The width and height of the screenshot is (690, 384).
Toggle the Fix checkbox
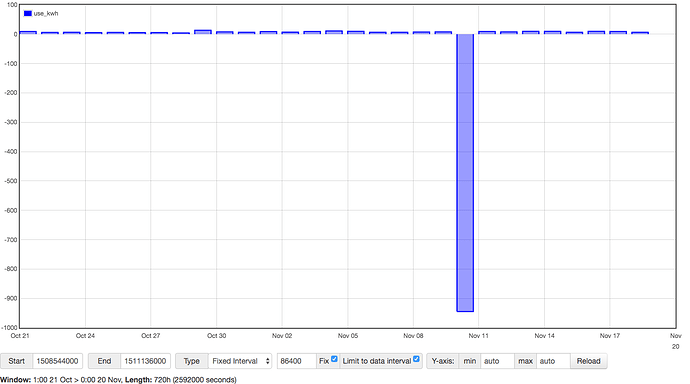(334, 359)
